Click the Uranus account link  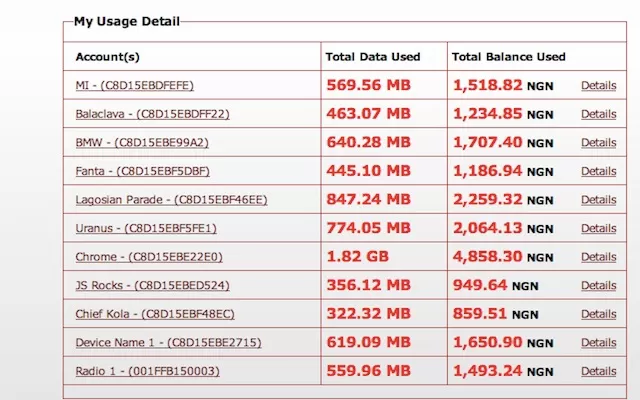pos(146,229)
